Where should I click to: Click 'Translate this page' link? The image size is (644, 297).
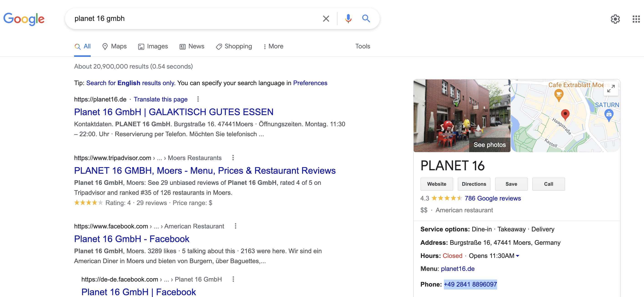click(x=161, y=99)
